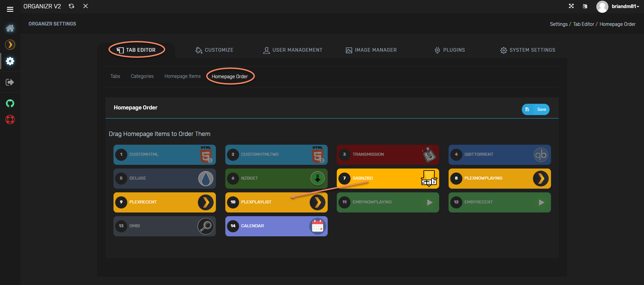Open the GitHub sidebar icon
This screenshot has height=285, width=644.
click(10, 103)
